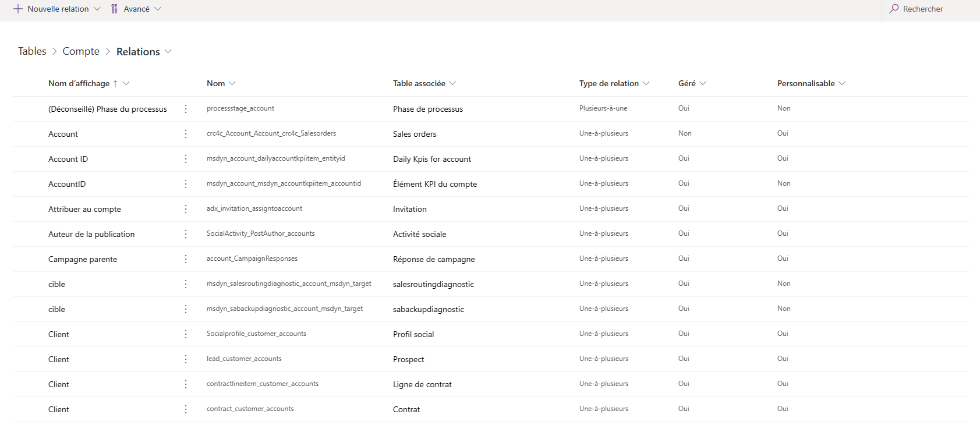
Task: Open more options for Client Contrat row
Action: pyautogui.click(x=186, y=409)
